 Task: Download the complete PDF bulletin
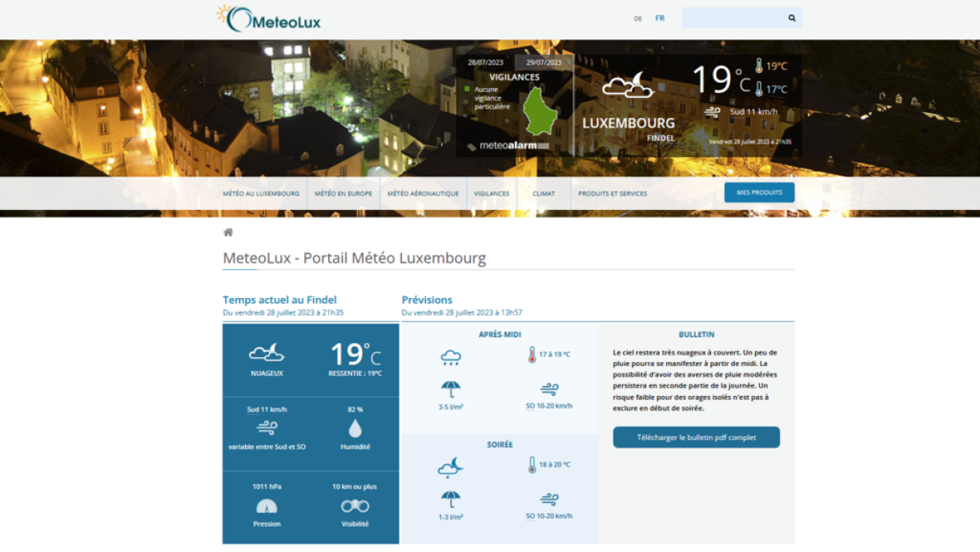[x=696, y=437]
